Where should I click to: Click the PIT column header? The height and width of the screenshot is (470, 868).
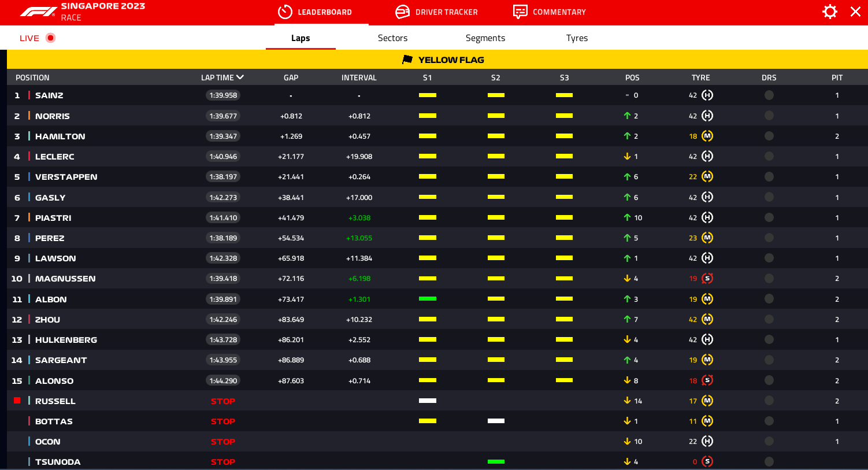[837, 77]
